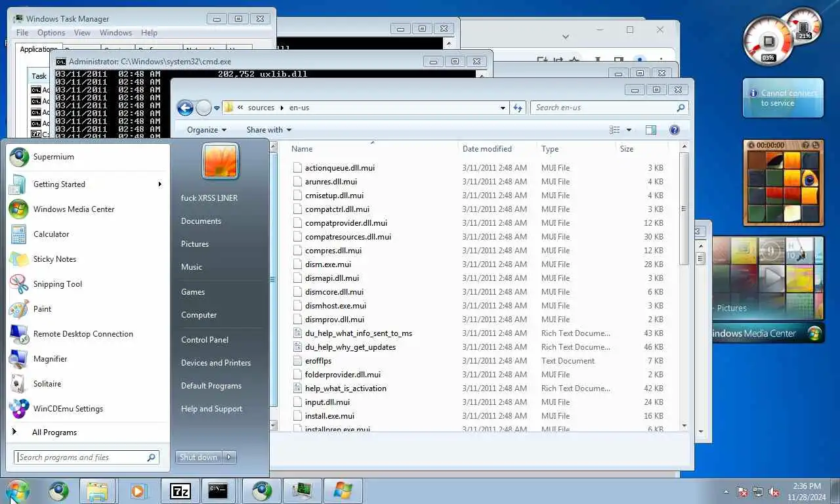Open Windows Media Player taskbar icon
This screenshot has height=504, width=840.
point(138,491)
